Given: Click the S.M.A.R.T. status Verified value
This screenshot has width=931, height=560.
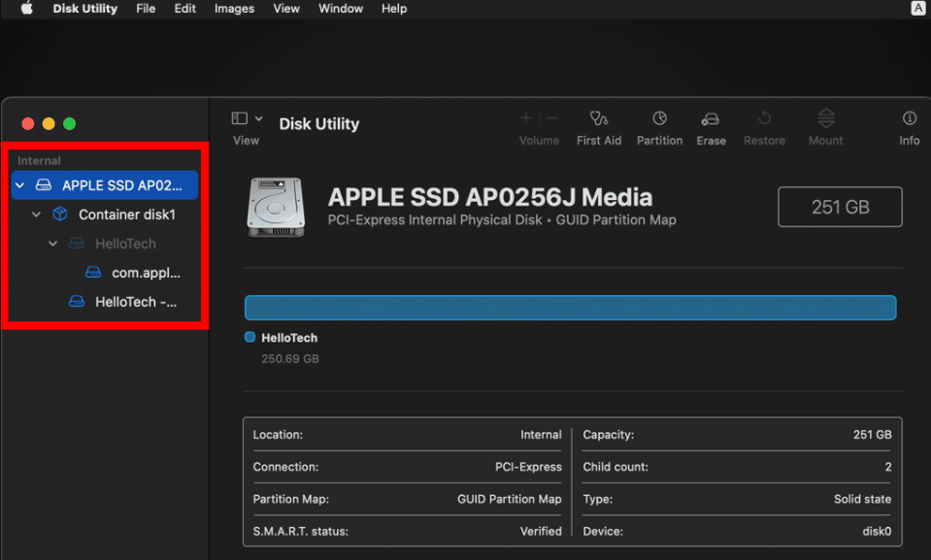Looking at the screenshot, I should click(541, 531).
